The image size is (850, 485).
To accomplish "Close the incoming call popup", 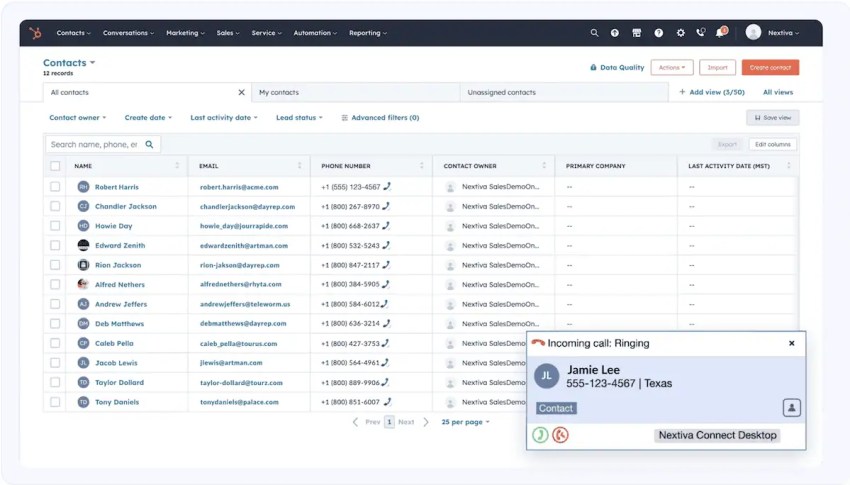I will coord(791,343).
